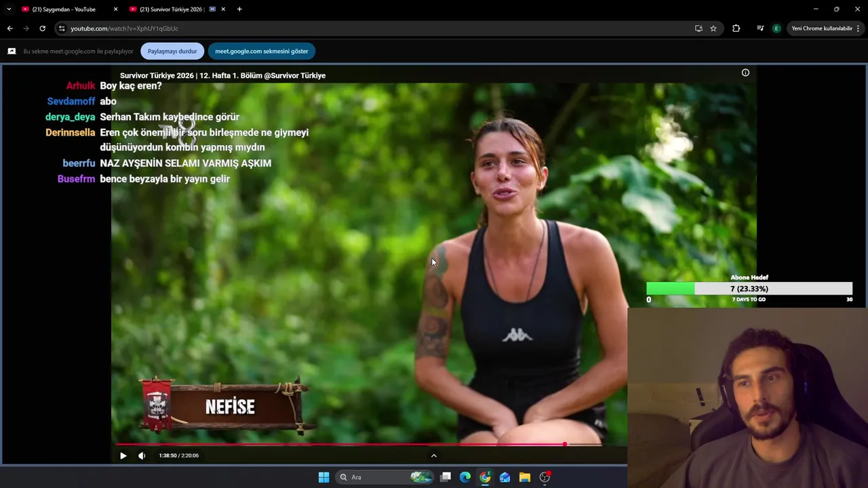Click the cast/install icon in address bar
This screenshot has width=868, height=488.
tap(698, 28)
